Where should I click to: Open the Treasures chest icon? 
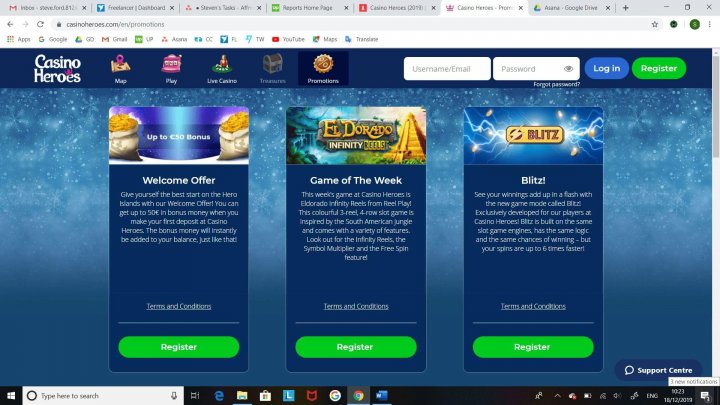click(x=272, y=64)
